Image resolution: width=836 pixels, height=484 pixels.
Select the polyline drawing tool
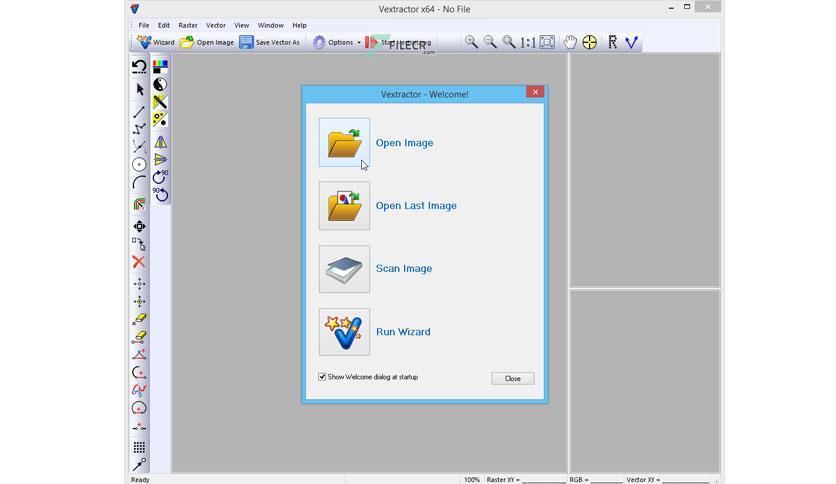139,129
